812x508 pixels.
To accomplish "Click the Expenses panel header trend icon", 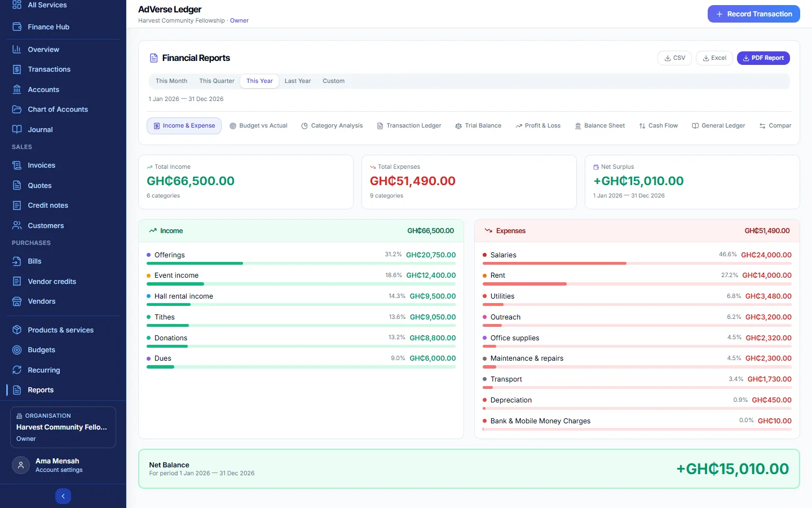I will (x=488, y=231).
